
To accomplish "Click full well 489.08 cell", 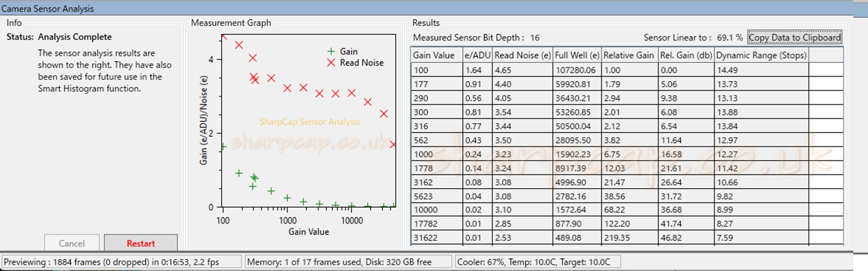I will pos(577,237).
